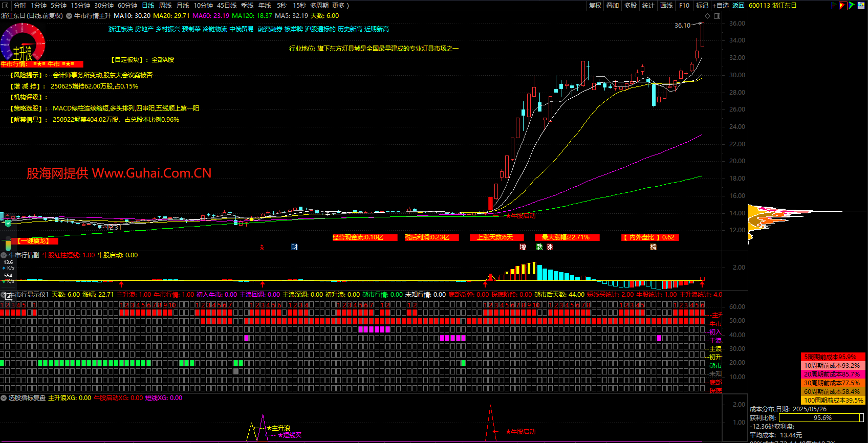Click the 36.10 peak price label
868x443 pixels.
coord(682,25)
